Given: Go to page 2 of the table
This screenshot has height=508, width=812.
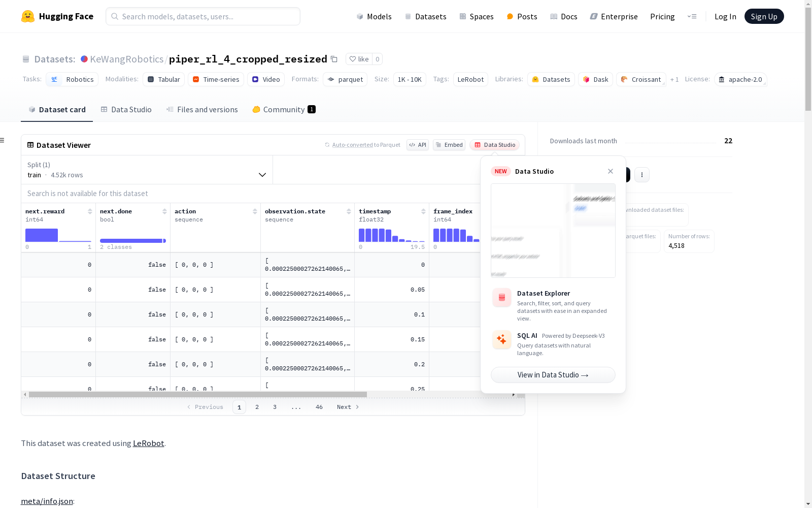Looking at the screenshot, I should [257, 407].
